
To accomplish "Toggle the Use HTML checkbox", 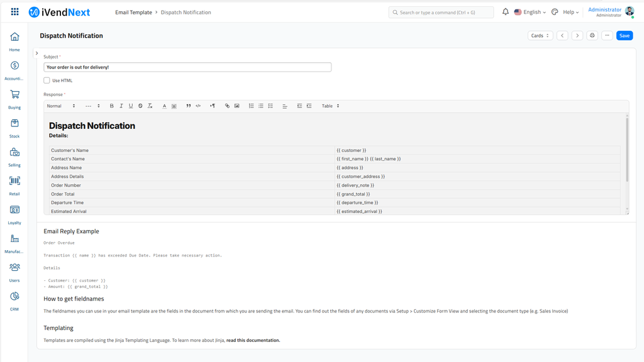I will pos(47,80).
